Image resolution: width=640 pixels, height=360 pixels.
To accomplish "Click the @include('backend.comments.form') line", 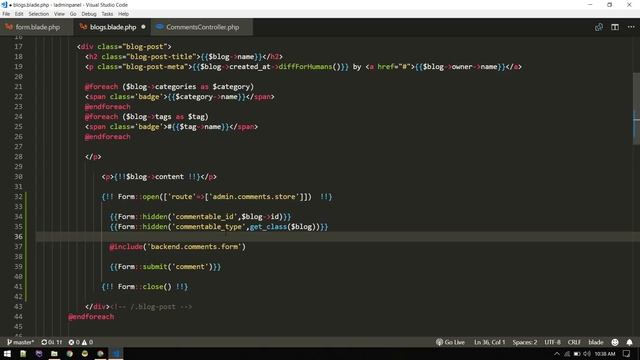I will coord(178,247).
